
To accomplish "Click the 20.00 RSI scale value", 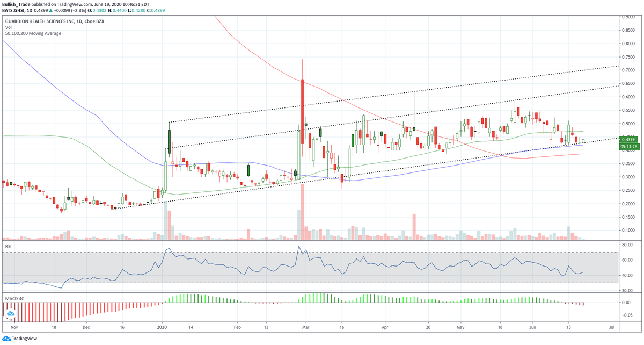I will point(627,291).
